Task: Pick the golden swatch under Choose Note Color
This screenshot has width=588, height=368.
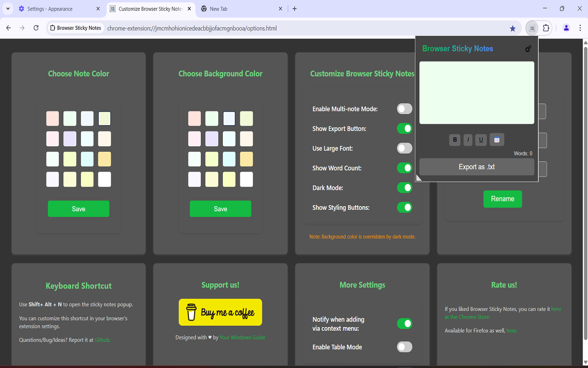Action: click(x=105, y=159)
